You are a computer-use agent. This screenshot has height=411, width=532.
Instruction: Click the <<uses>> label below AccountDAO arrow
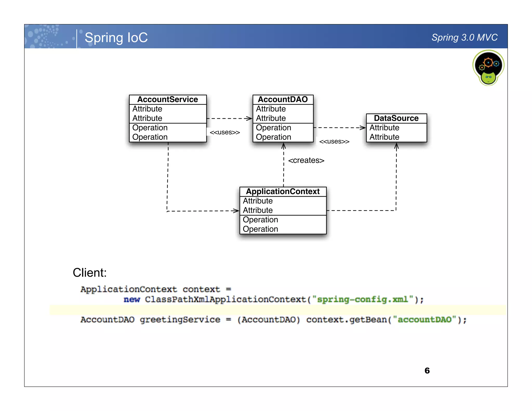tap(334, 142)
